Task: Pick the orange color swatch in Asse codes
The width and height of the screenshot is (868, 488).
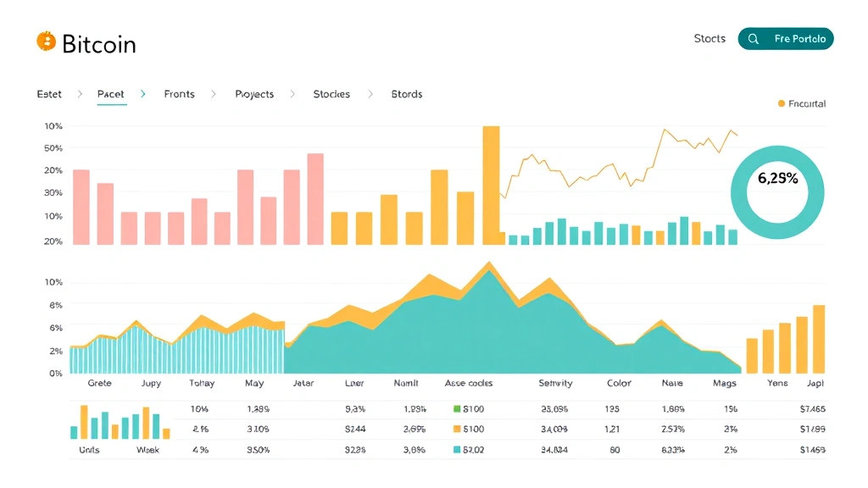Action: pos(456,429)
